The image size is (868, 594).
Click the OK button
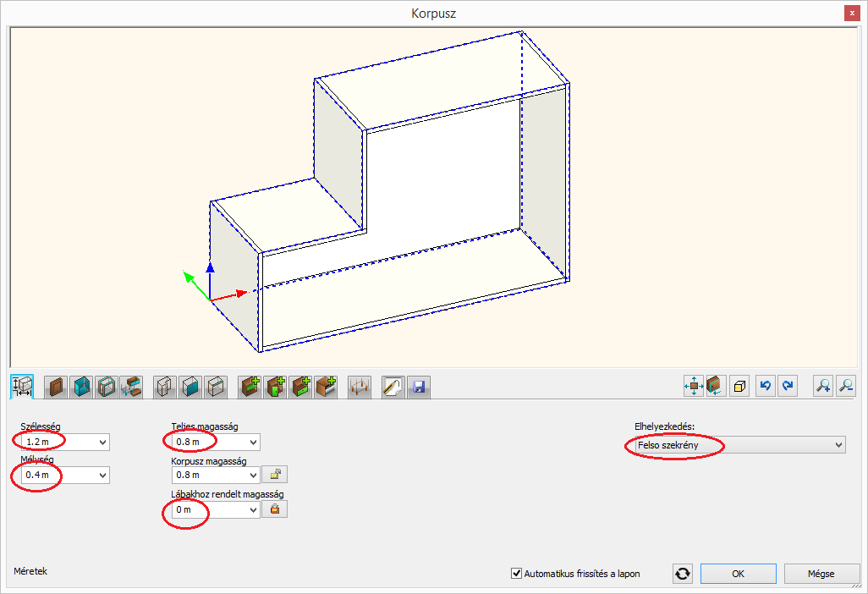tap(739, 574)
